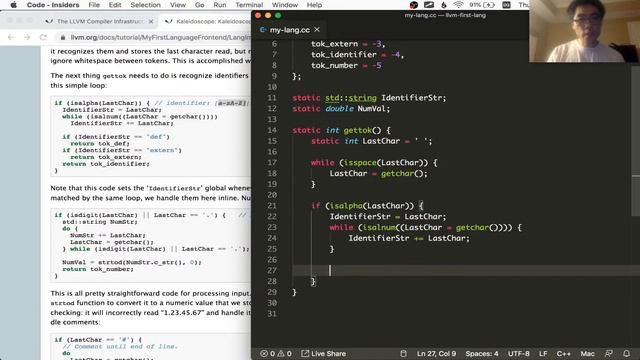Click the flame icon in menu bar
This screenshot has height=360, width=640.
click(444, 5)
